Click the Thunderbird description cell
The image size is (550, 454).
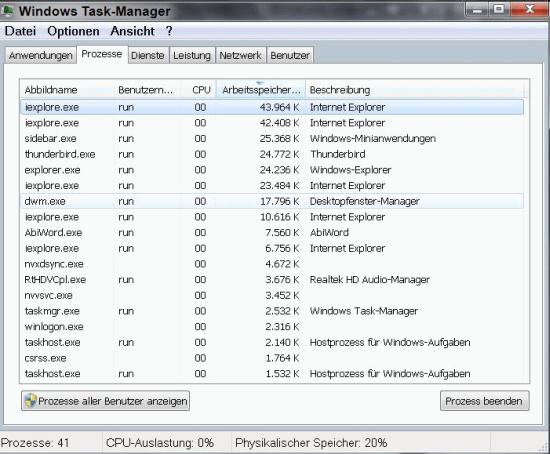coord(338,154)
